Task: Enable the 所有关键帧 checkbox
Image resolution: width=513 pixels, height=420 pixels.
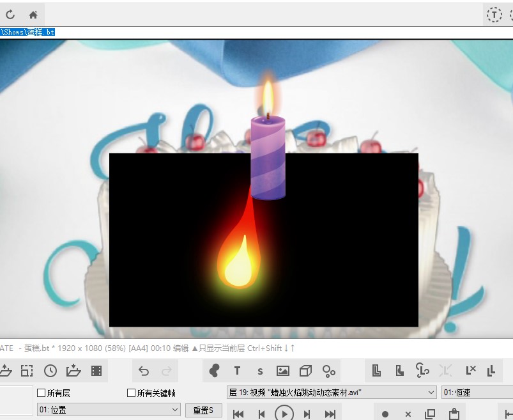Action: [132, 393]
